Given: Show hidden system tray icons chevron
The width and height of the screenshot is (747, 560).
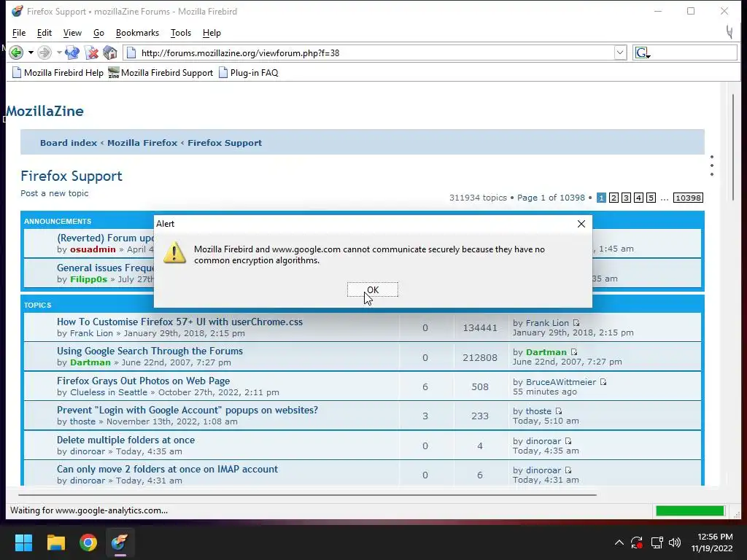Looking at the screenshot, I should pyautogui.click(x=619, y=542).
